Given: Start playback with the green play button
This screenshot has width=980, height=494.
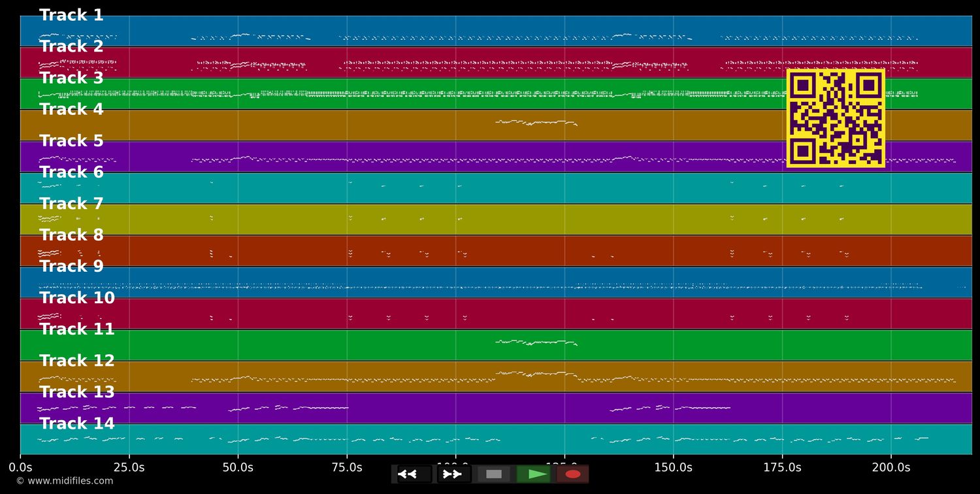Looking at the screenshot, I should 534,474.
